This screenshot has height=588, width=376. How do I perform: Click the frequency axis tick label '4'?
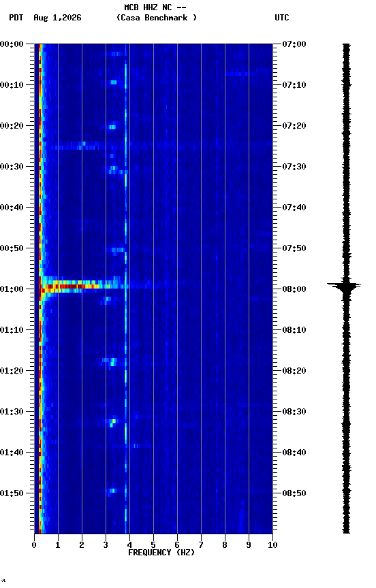pos(129,545)
